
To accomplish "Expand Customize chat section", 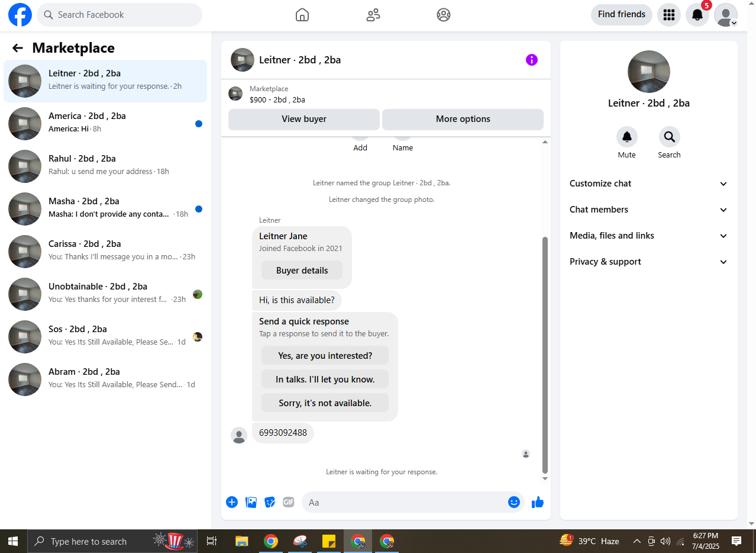I will (649, 184).
